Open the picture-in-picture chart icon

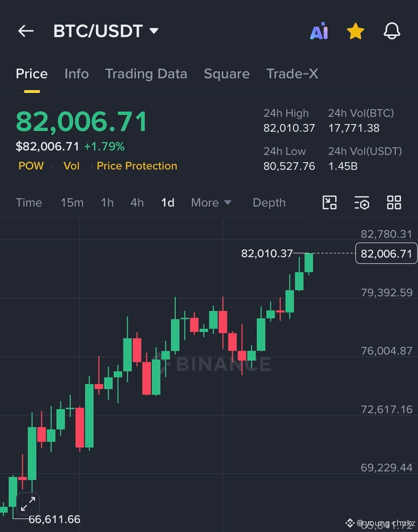329,202
